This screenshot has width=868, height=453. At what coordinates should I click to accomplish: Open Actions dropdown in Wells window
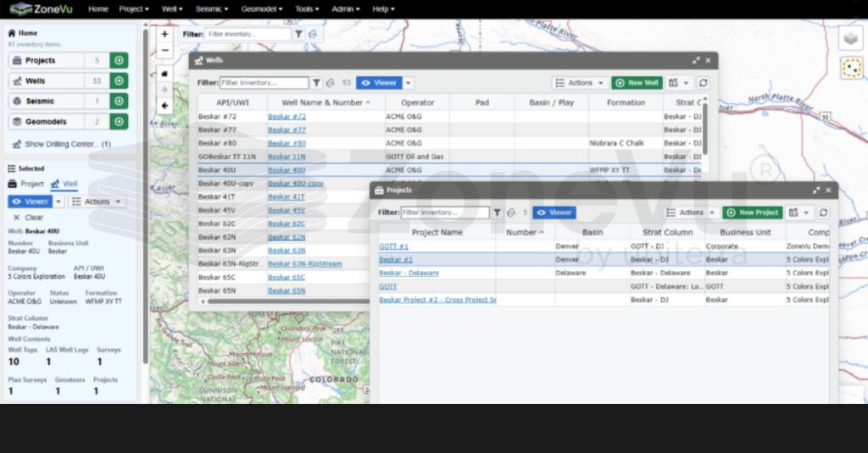pos(580,83)
